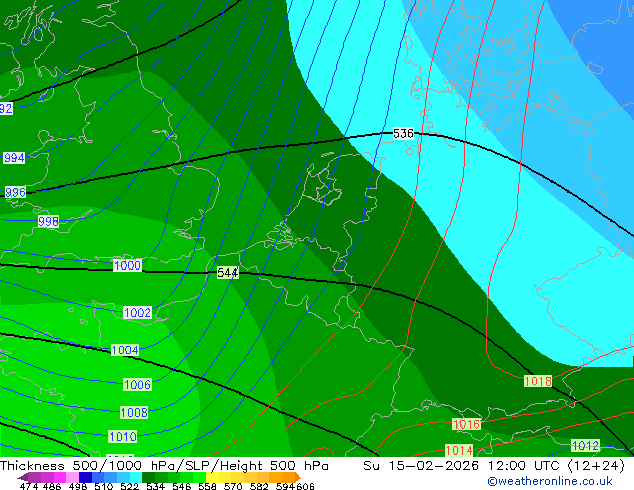Screen dimensions: 634x490
Task: Click the legend value 570
Action: click(x=234, y=486)
